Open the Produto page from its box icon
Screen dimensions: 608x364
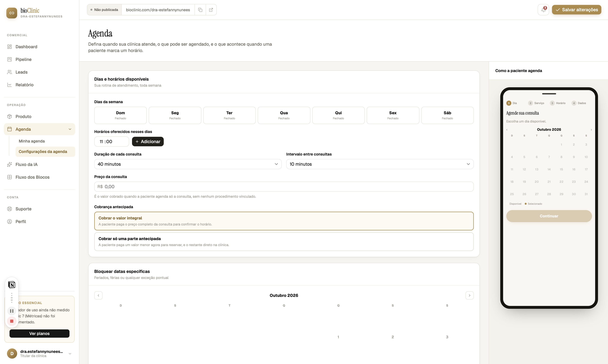[10, 116]
